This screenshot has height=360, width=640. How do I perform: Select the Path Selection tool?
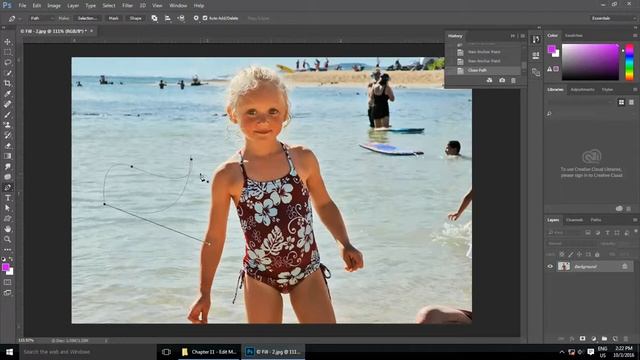tap(7, 208)
